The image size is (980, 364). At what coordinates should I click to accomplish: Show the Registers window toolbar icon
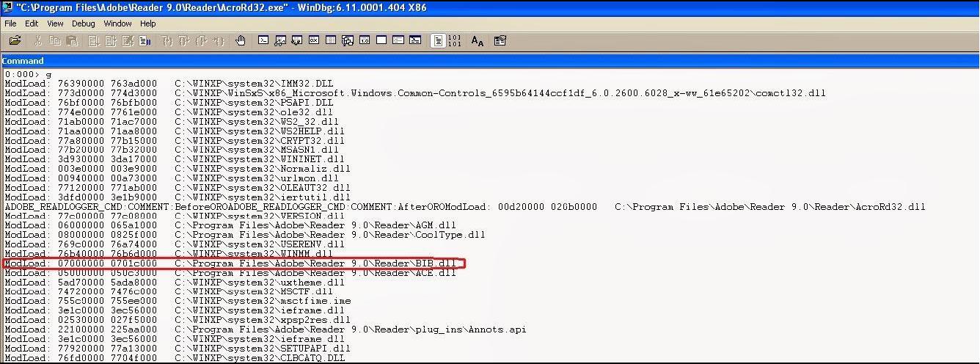point(314,40)
